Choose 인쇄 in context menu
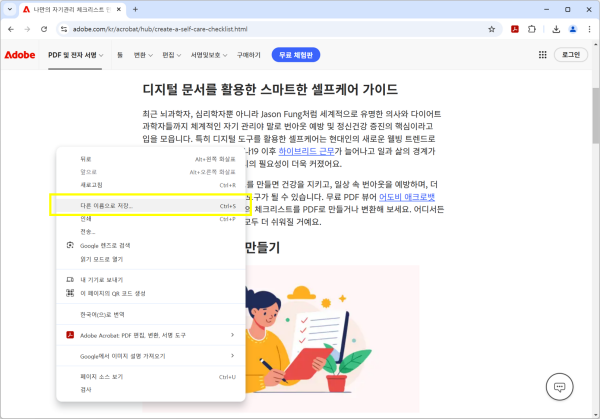This screenshot has width=600, height=419. pyautogui.click(x=151, y=218)
